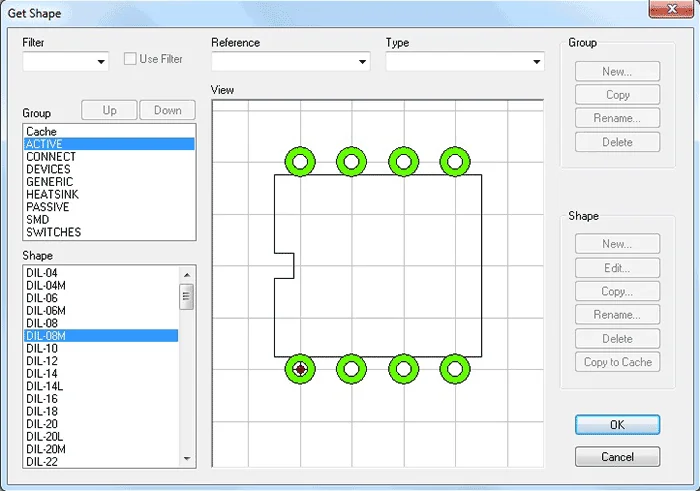Select shape DIL-04
This screenshot has height=491, width=700.
pyautogui.click(x=101, y=273)
